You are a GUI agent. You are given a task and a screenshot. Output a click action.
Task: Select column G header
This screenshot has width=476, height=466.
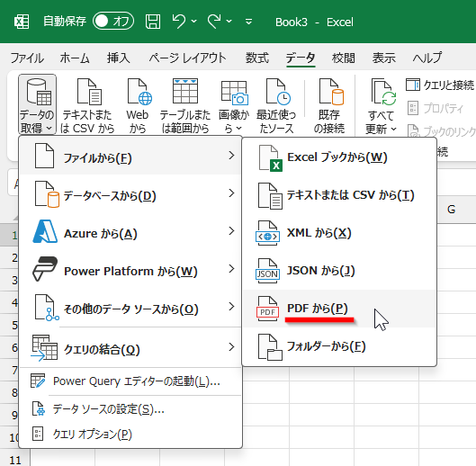tap(452, 210)
